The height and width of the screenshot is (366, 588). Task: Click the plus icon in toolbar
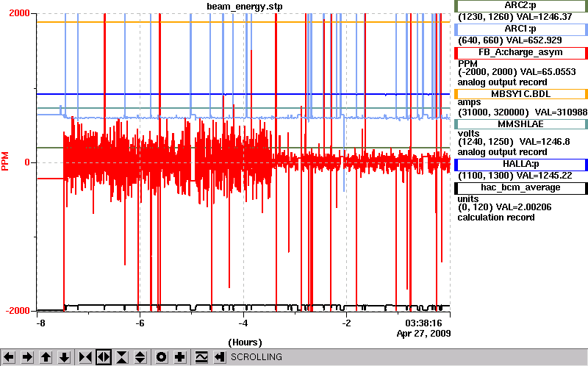tap(179, 357)
